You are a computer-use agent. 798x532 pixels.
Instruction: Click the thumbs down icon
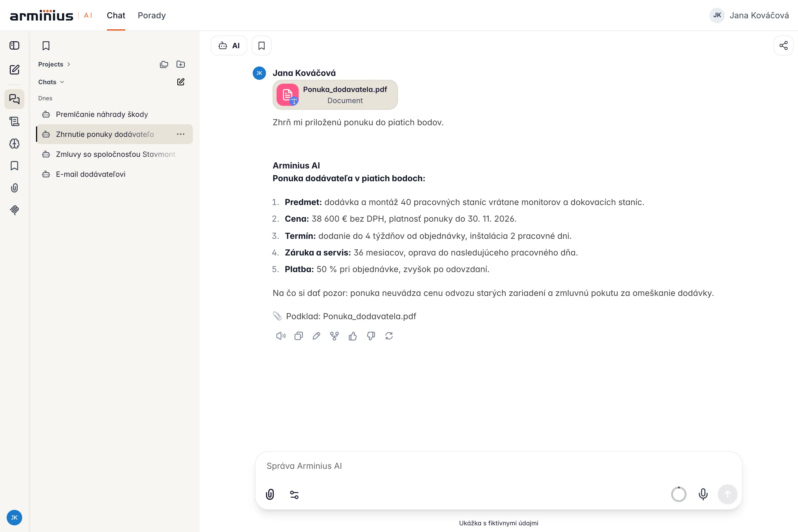point(371,336)
